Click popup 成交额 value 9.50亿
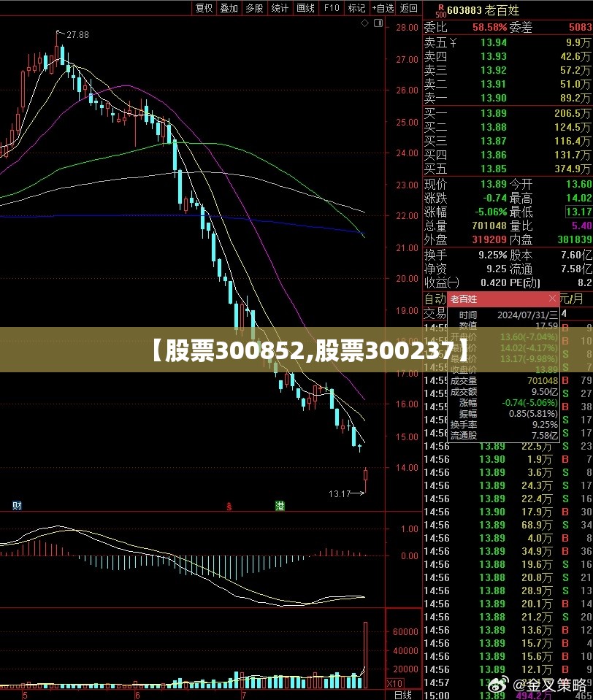 [544, 391]
